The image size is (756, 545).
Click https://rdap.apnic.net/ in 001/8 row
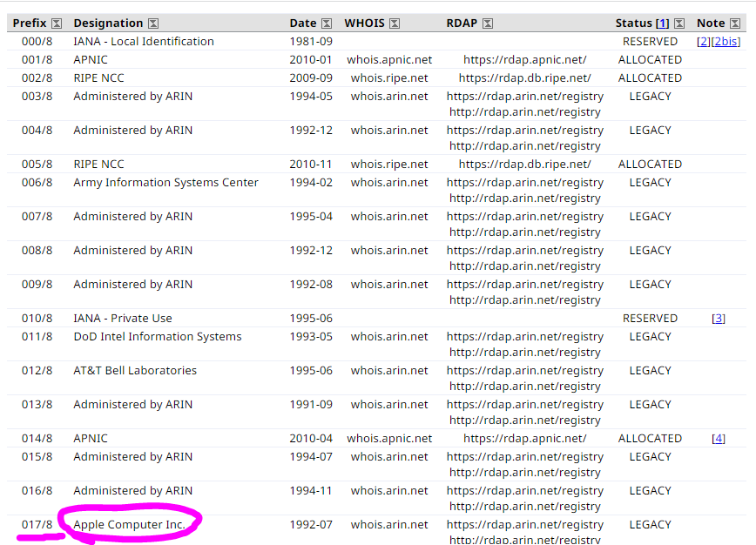pos(525,60)
